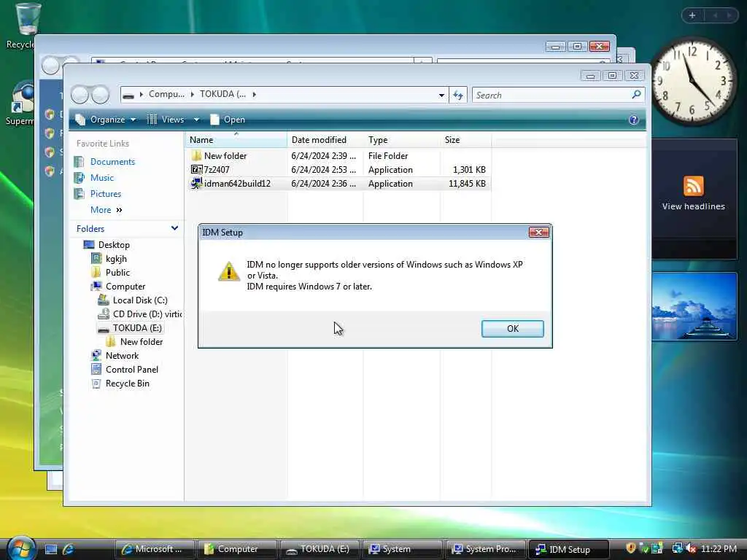Viewport: 747px width, 560px height.
Task: Click the yellow warning icon in IDM dialog
Action: click(228, 271)
